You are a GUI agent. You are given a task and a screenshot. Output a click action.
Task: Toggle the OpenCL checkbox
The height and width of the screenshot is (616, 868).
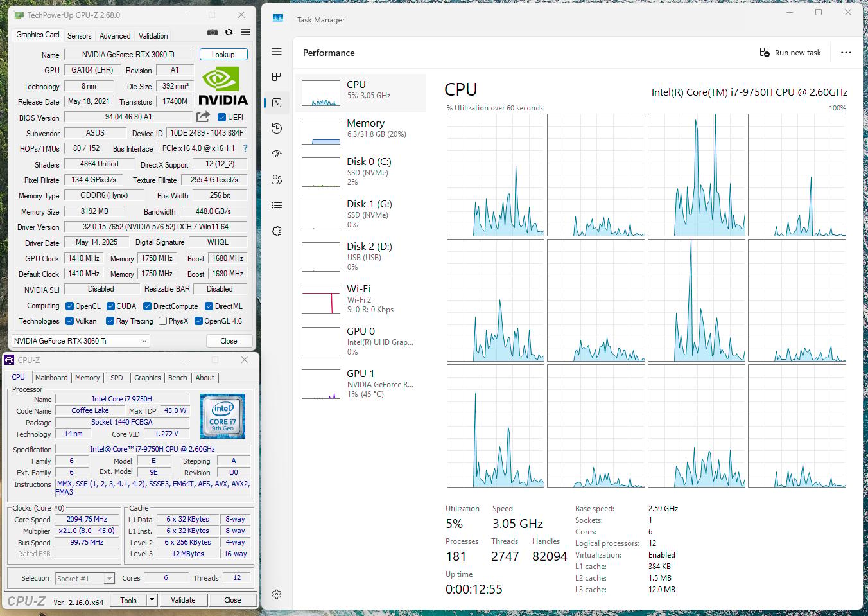coord(69,306)
